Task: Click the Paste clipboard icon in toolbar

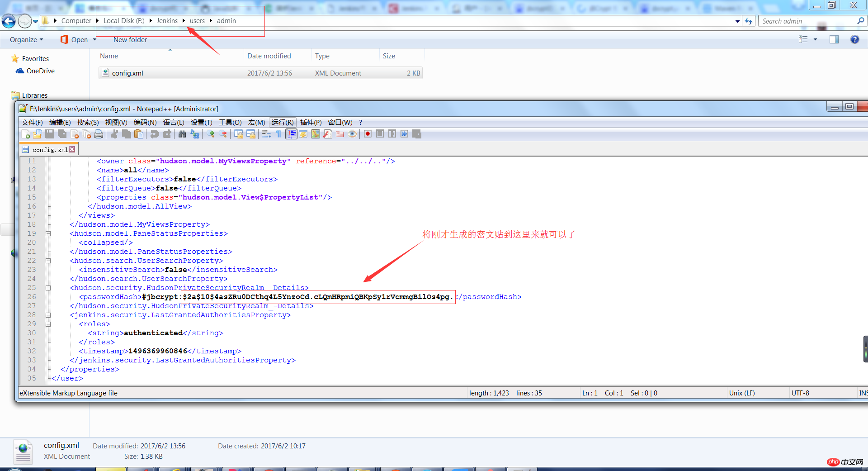Action: point(139,134)
